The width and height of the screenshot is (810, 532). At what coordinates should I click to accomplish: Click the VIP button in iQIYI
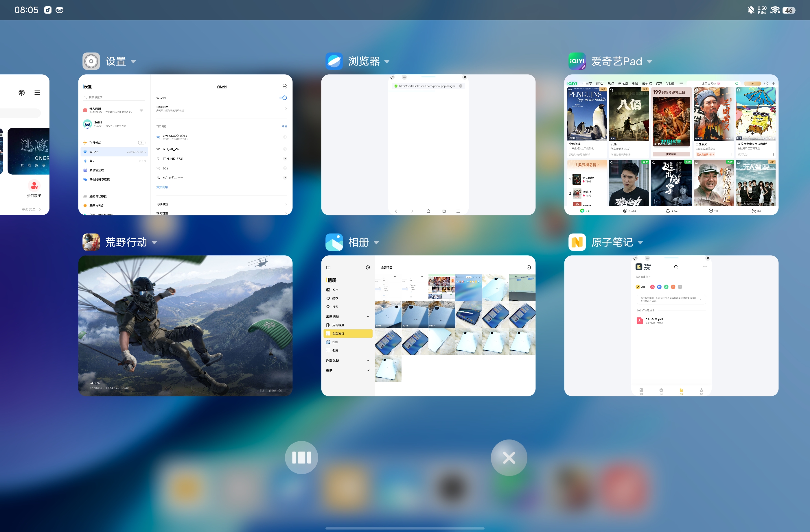point(752,83)
